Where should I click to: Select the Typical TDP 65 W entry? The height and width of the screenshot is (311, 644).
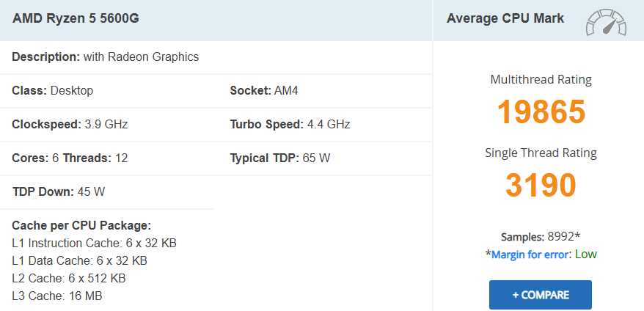[x=280, y=158]
